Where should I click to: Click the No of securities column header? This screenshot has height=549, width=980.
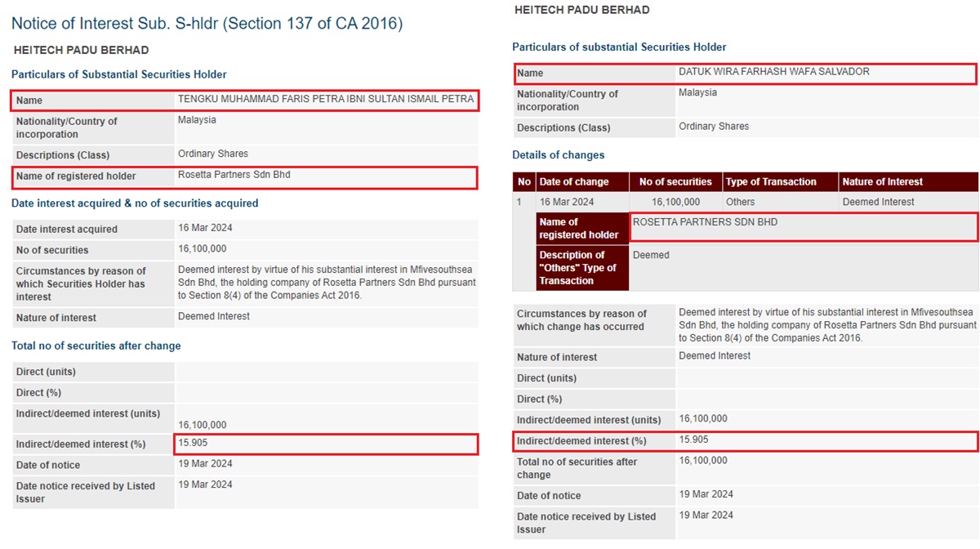pos(675,182)
